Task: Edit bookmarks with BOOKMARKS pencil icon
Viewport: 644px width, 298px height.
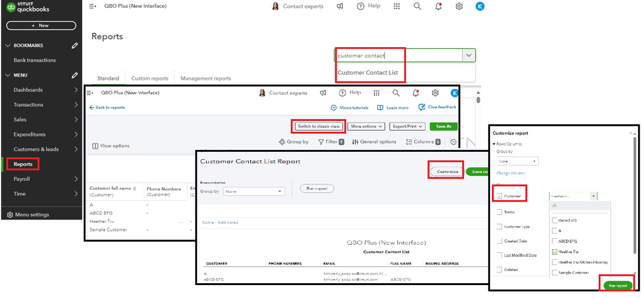Action: (74, 46)
